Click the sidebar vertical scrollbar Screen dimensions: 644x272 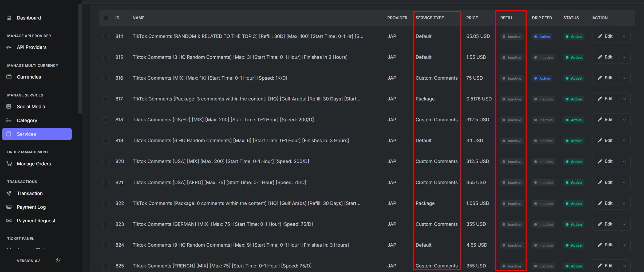click(x=80, y=59)
